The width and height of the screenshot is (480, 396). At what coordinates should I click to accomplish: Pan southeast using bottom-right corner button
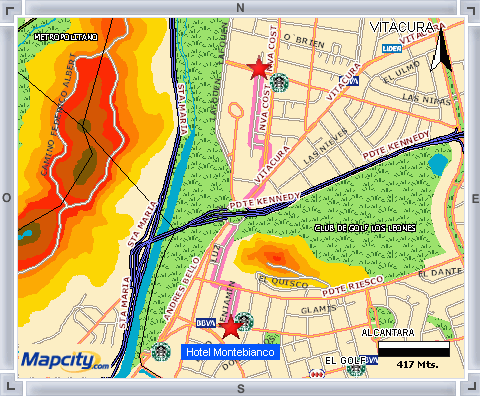pyautogui.click(x=471, y=385)
